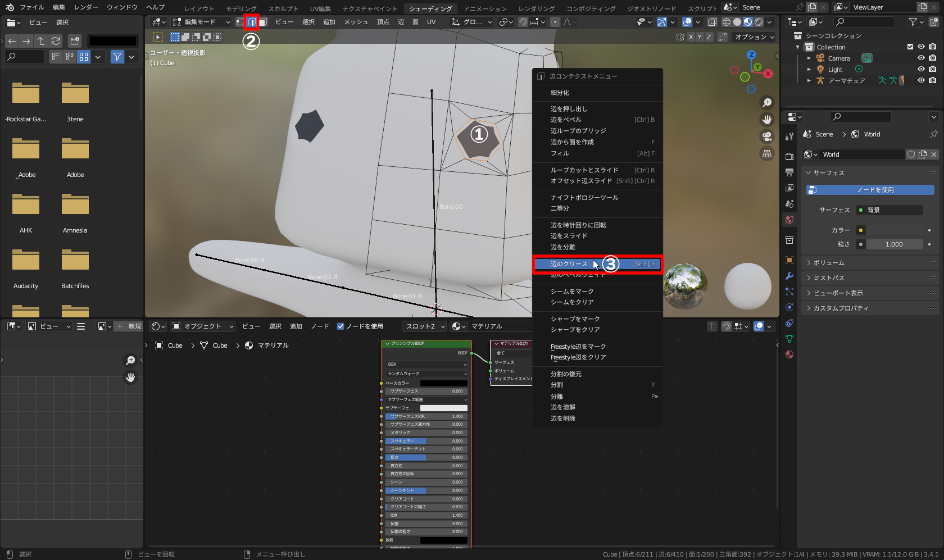Image resolution: width=944 pixels, height=560 pixels.
Task: Switch to the UV編集 workspace tab
Action: (320, 8)
